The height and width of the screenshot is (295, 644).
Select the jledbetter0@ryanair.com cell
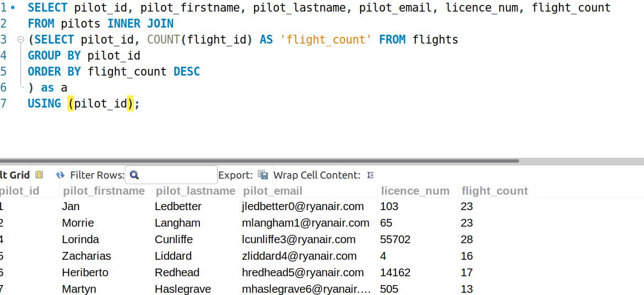(x=303, y=206)
